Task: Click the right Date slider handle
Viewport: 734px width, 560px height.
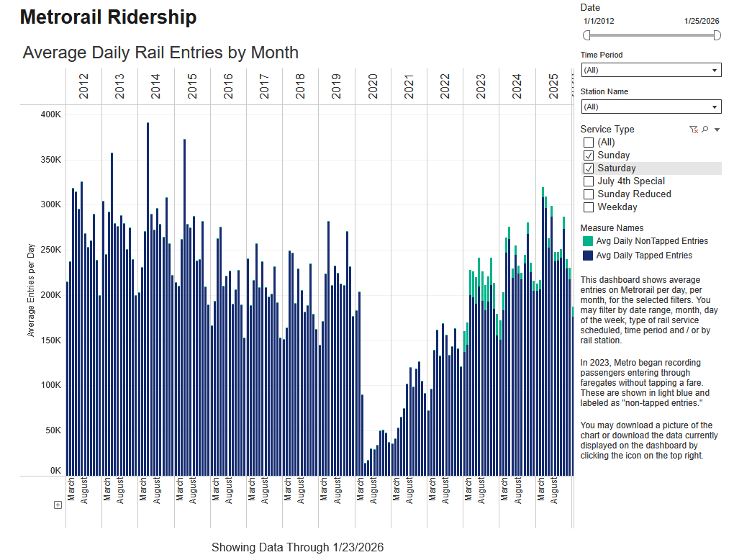Action: 717,35
